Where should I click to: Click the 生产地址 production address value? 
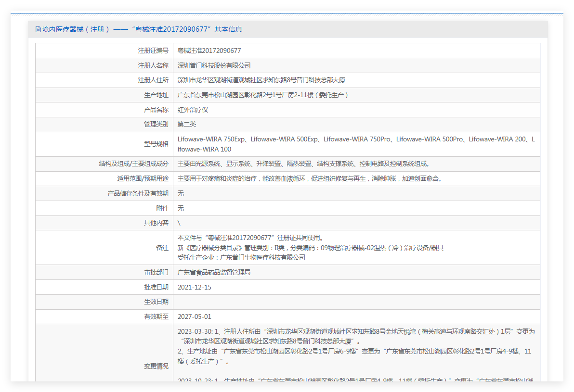(262, 95)
